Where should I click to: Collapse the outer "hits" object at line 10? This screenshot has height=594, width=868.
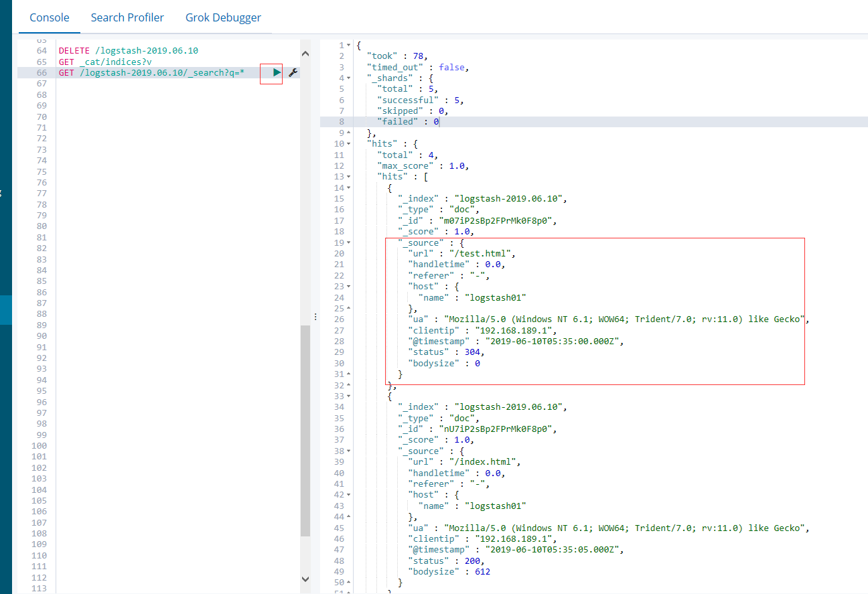[349, 144]
